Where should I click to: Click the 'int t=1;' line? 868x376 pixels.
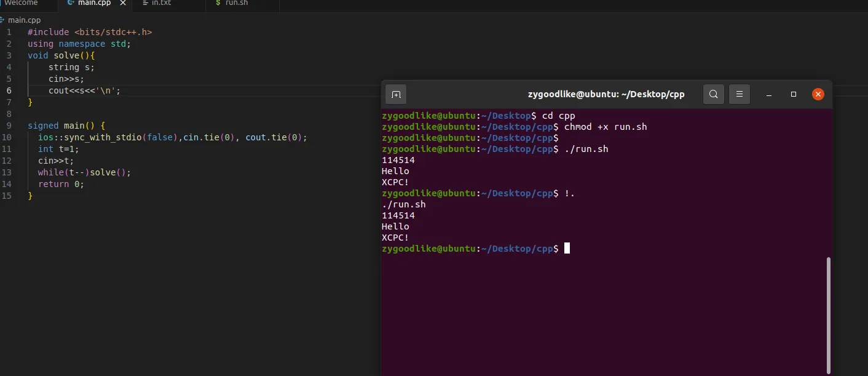[x=58, y=149]
